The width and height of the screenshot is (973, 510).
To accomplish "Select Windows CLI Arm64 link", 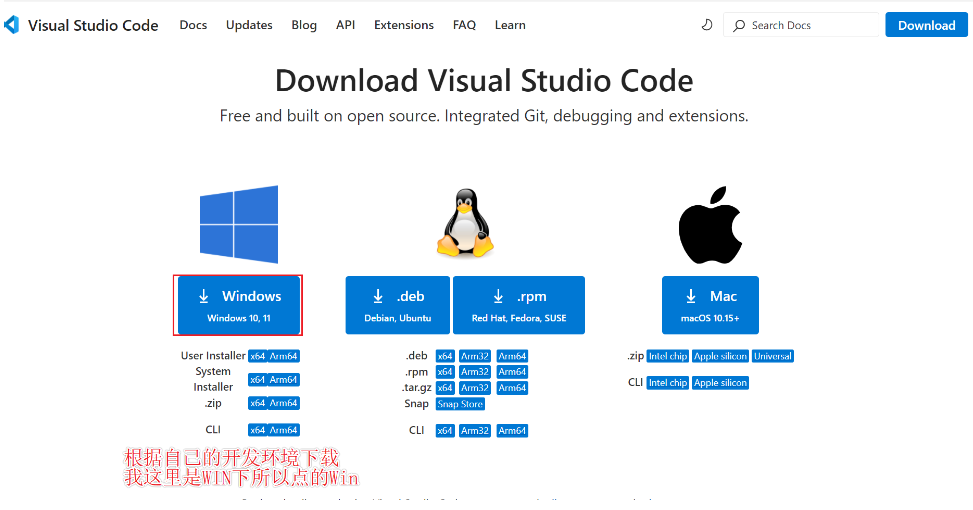I will (x=284, y=430).
